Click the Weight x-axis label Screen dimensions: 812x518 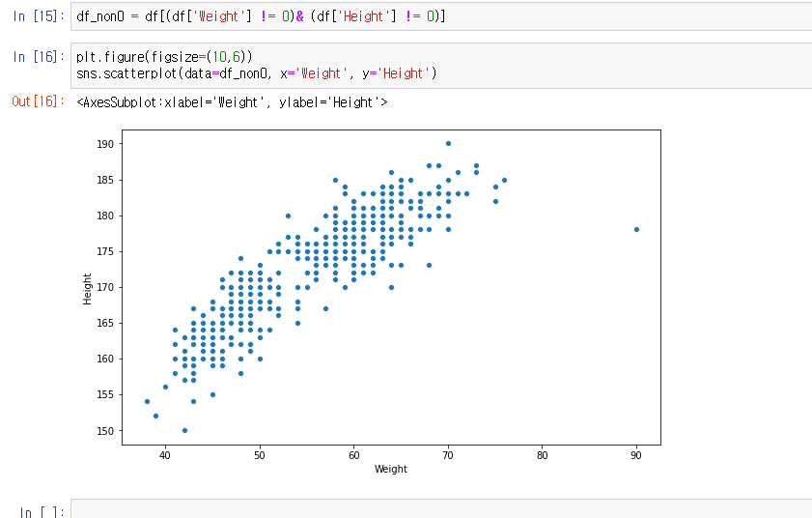click(x=391, y=469)
